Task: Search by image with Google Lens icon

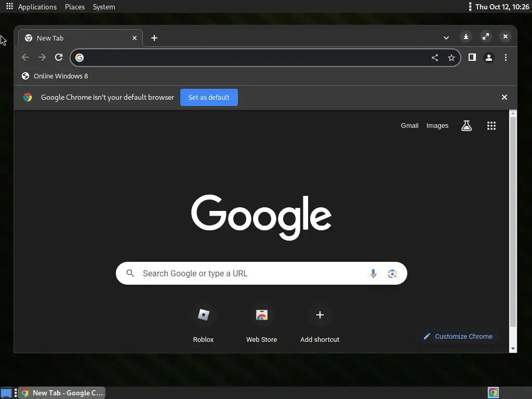Action: coord(392,273)
